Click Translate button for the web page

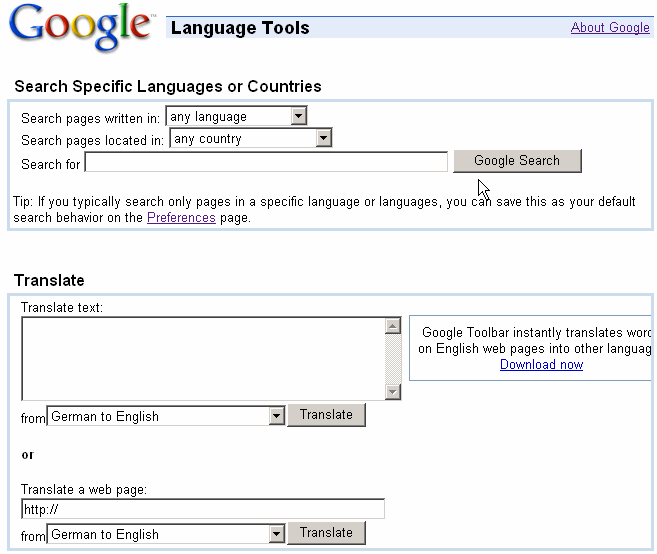[326, 533]
